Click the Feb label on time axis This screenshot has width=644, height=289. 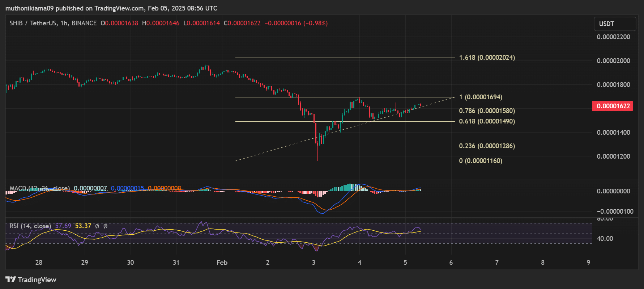click(222, 263)
